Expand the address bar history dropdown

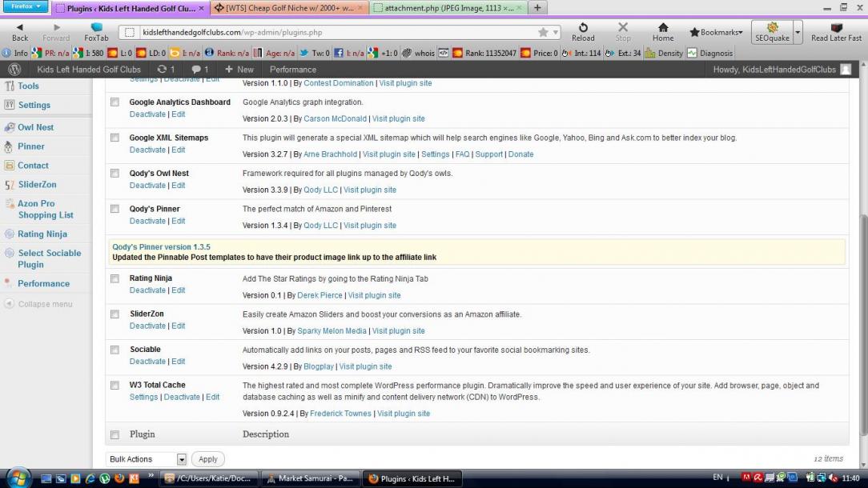point(555,33)
